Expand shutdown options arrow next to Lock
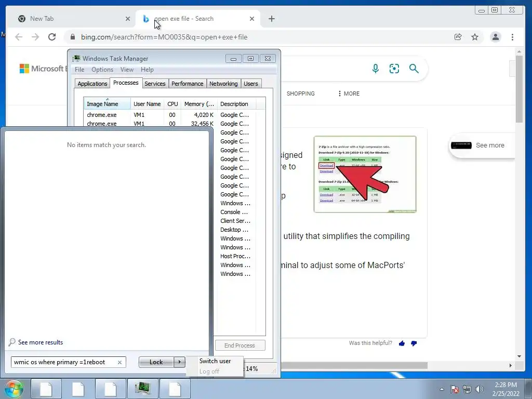The width and height of the screenshot is (532, 399). (x=179, y=362)
